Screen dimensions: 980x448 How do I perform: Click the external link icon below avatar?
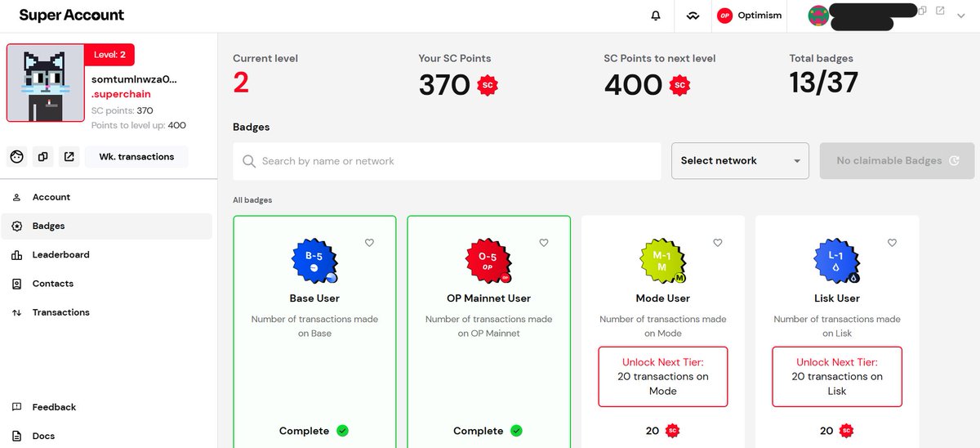pyautogui.click(x=69, y=157)
